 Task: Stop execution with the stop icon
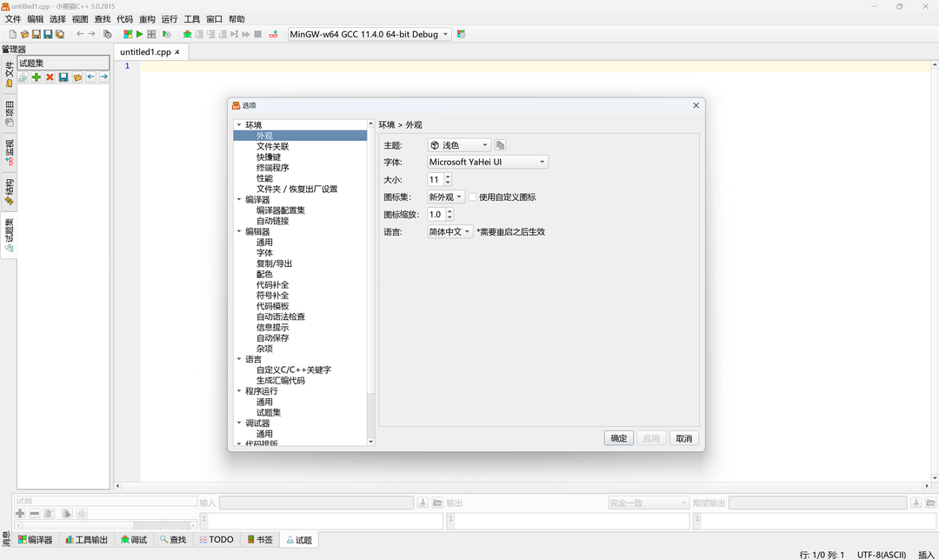tap(257, 34)
